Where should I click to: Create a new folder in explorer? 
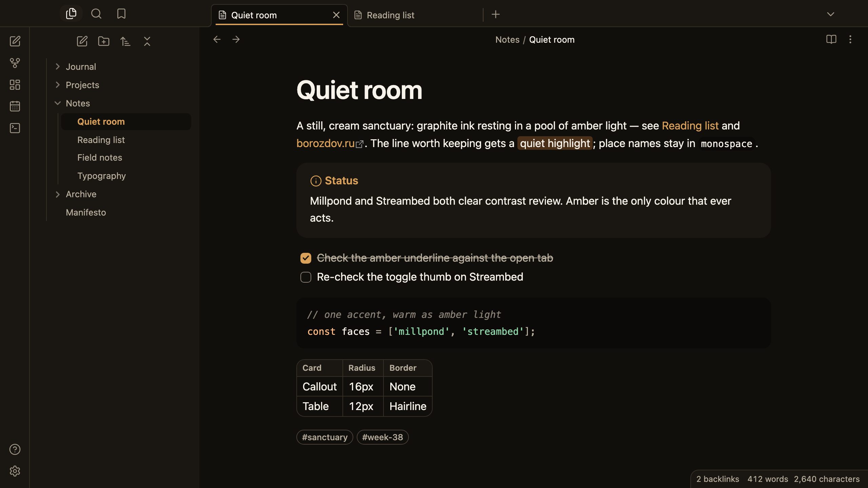(104, 41)
